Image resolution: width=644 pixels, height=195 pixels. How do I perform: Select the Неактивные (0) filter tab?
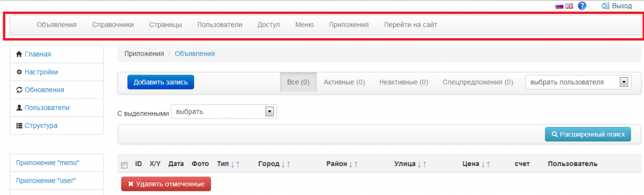point(404,82)
